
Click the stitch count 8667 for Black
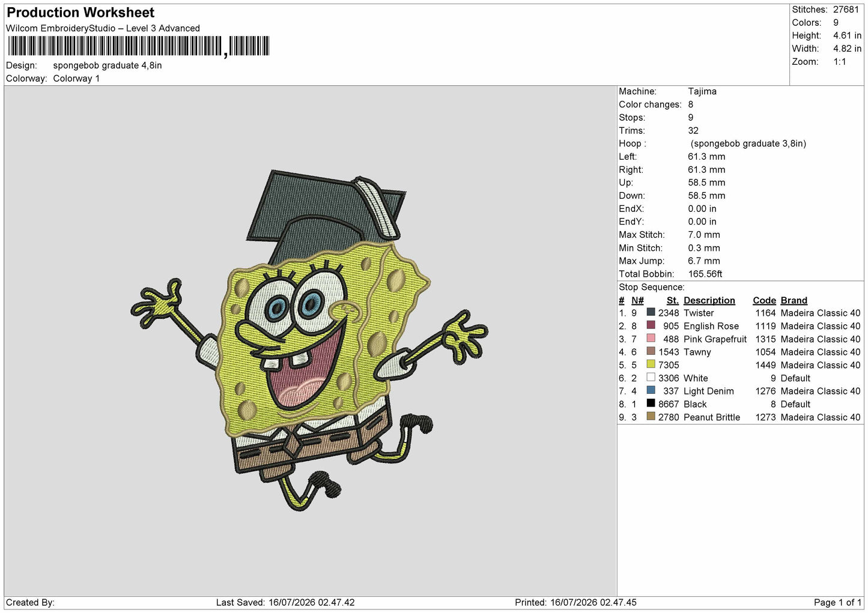pyautogui.click(x=669, y=405)
